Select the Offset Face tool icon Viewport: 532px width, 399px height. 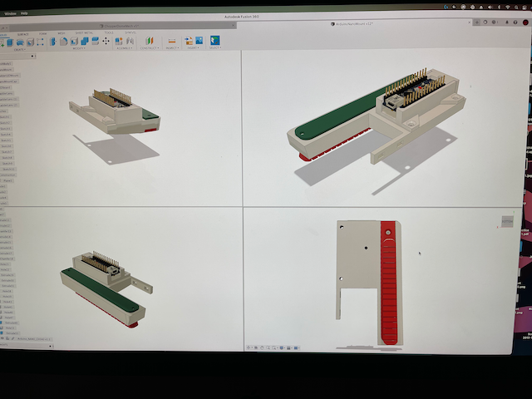coord(96,41)
